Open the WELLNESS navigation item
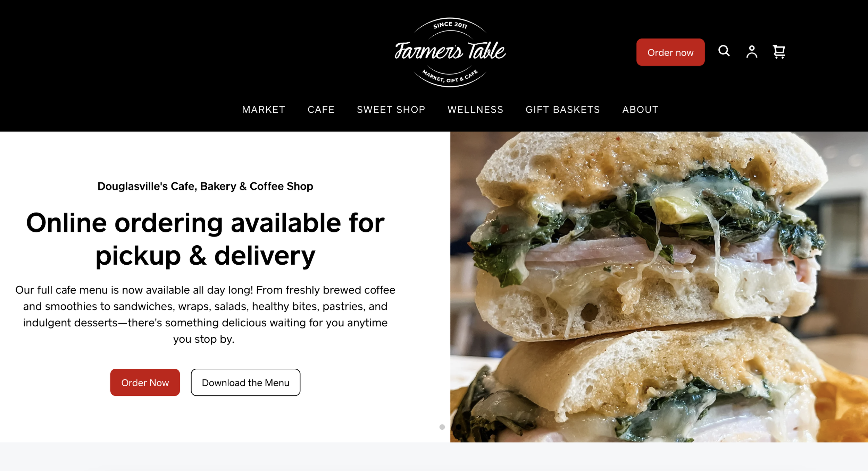Screen dimensions: 868x471 pos(475,110)
